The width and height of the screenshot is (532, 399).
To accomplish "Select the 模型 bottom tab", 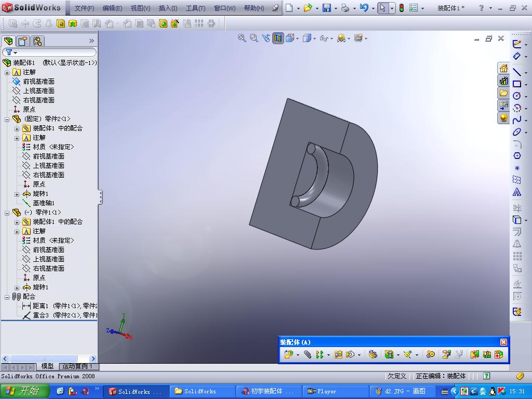I will click(x=47, y=366).
